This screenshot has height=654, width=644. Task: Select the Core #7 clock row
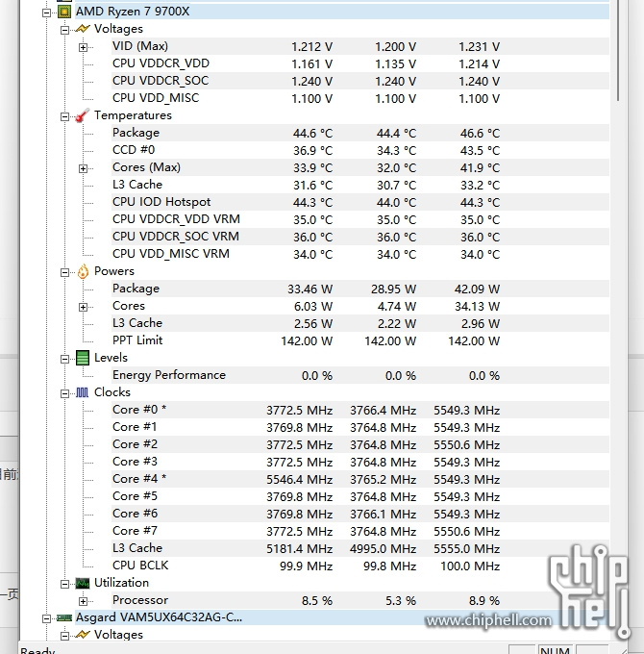tap(360, 531)
